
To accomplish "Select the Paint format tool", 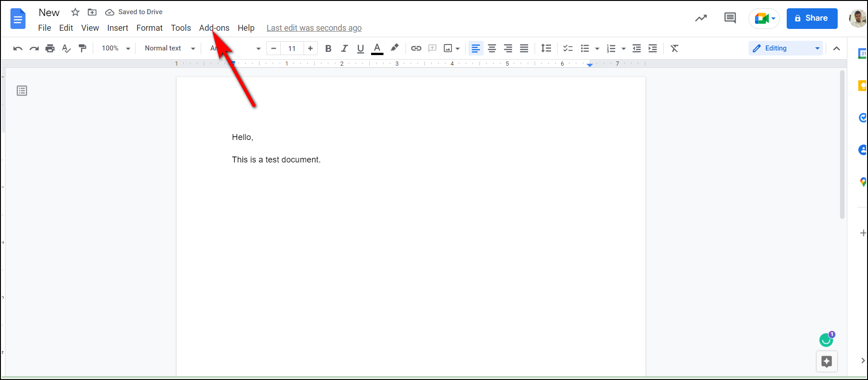I will [x=83, y=48].
